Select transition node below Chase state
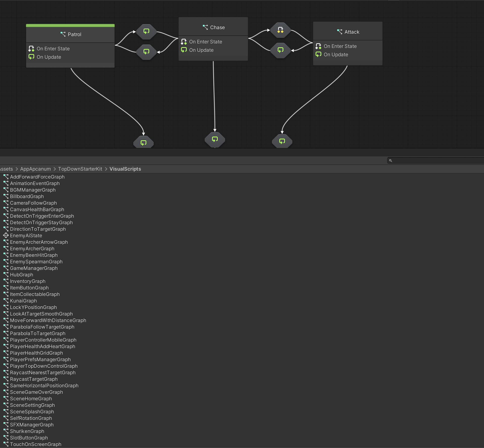Viewport: 484px width, 448px height. (x=215, y=140)
